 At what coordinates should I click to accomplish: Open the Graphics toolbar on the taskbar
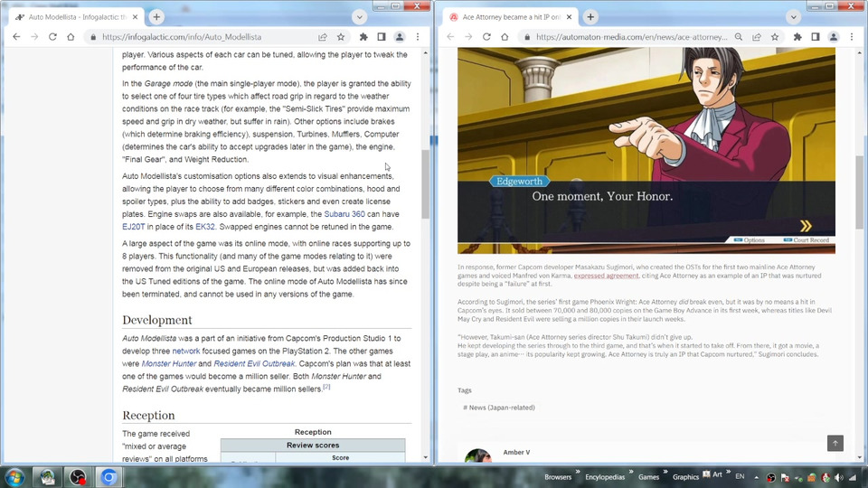(685, 477)
